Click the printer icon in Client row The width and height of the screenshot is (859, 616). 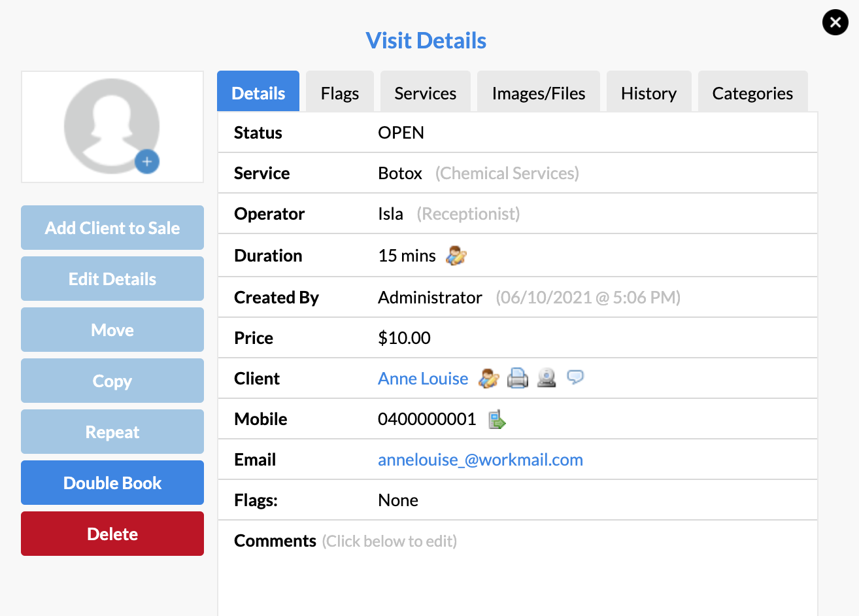(x=518, y=378)
